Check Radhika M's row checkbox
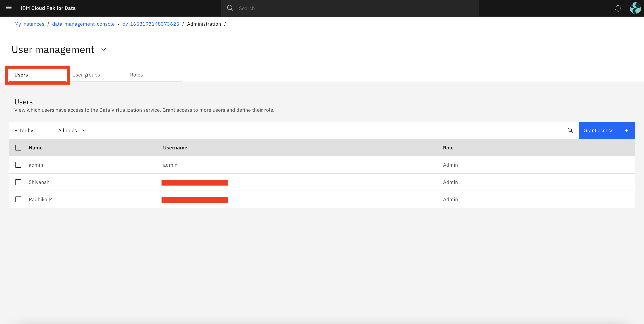Viewport: 644px width, 324px height. [x=18, y=199]
